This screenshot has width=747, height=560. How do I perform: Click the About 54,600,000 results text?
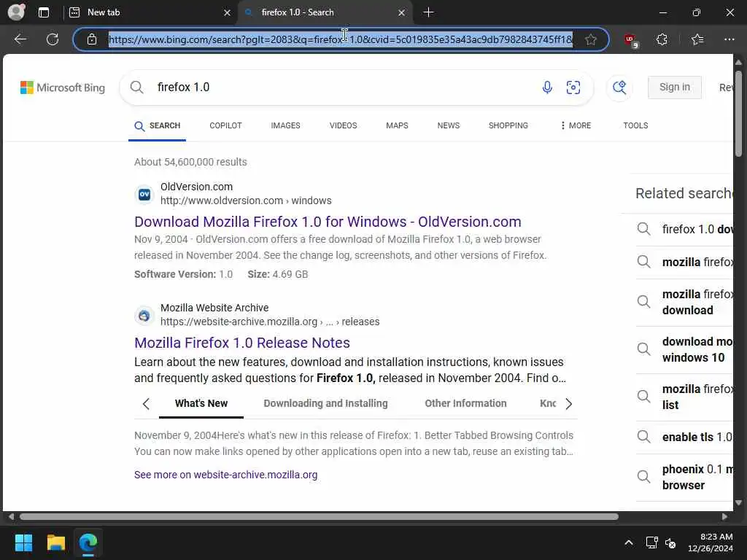click(x=190, y=162)
